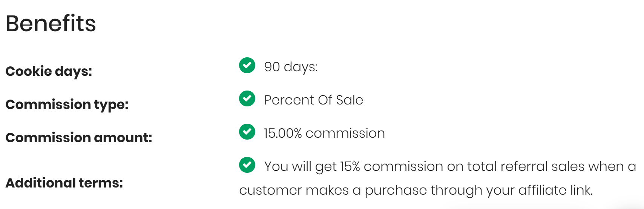Click the checkmark next to Percent Of Sale
This screenshot has height=209, width=644.
point(247,98)
